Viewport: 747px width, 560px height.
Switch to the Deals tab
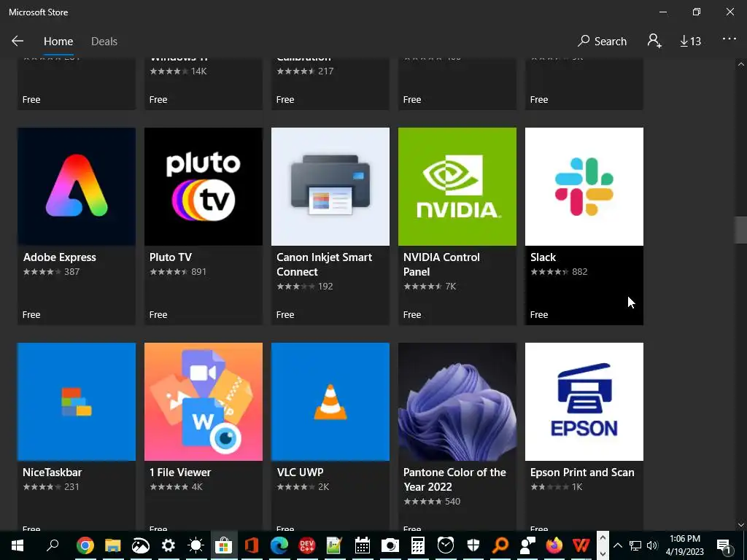coord(104,42)
